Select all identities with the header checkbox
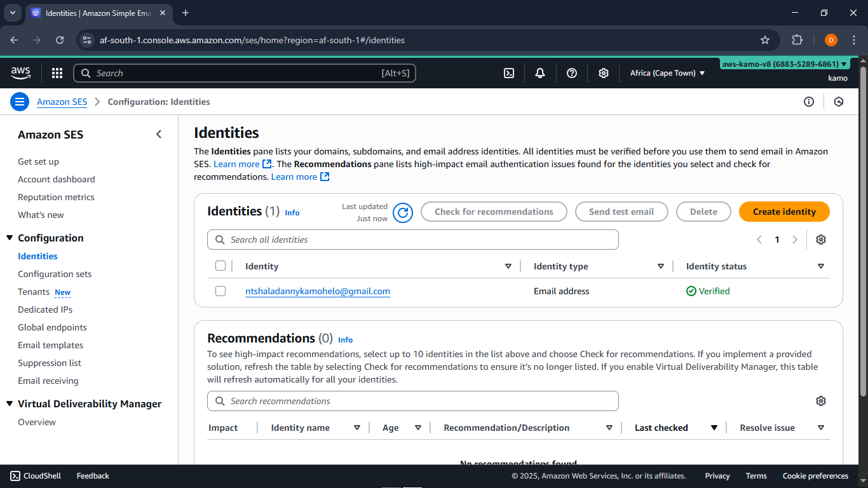This screenshot has height=488, width=868. click(220, 266)
